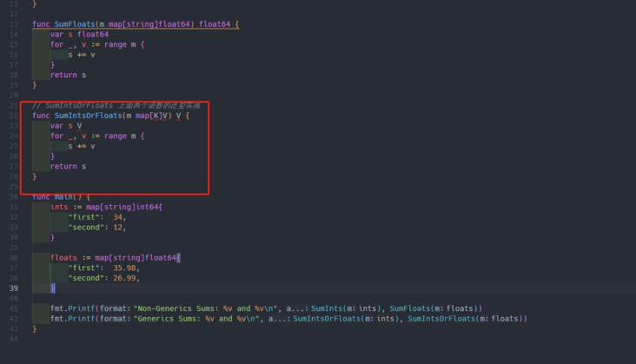The width and height of the screenshot is (636, 364).
Task: Click value 34 on line 32
Action: [x=117, y=217]
